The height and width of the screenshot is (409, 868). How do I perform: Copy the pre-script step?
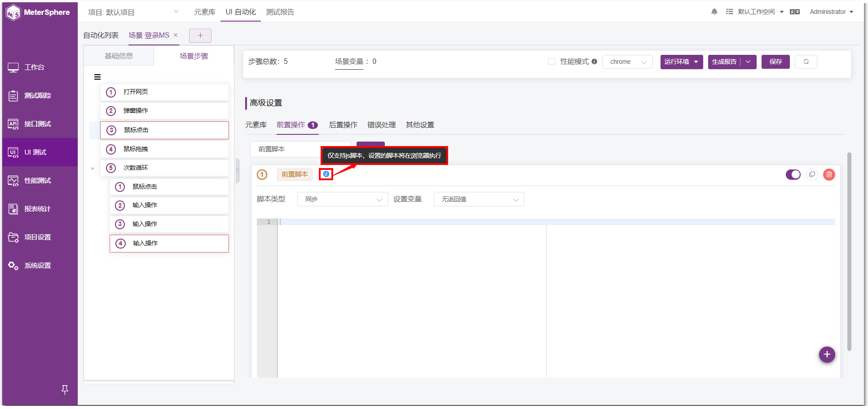(x=812, y=174)
